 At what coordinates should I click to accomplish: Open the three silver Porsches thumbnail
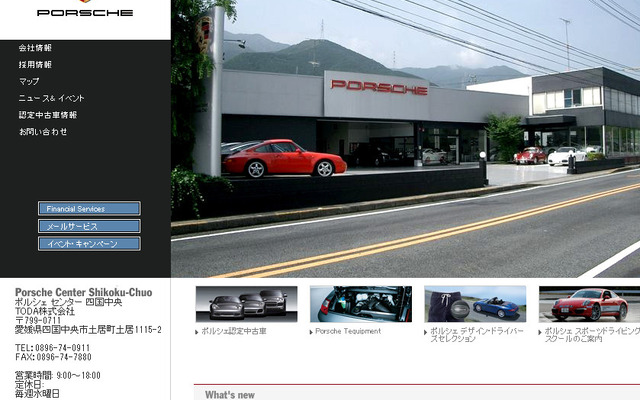247,304
